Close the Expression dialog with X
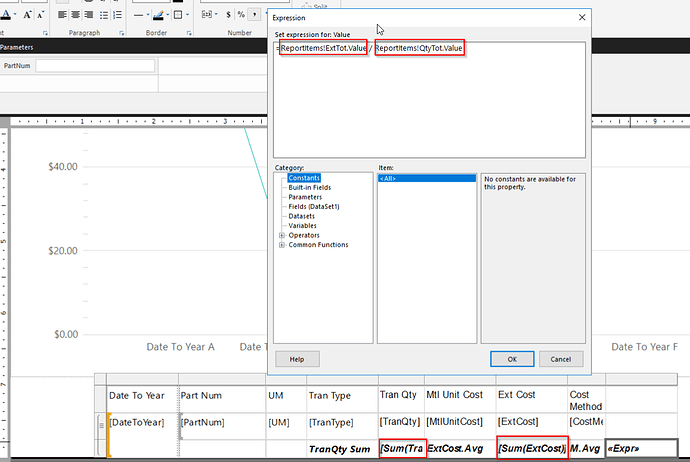Screen dimensions: 690x462 [x=582, y=18]
